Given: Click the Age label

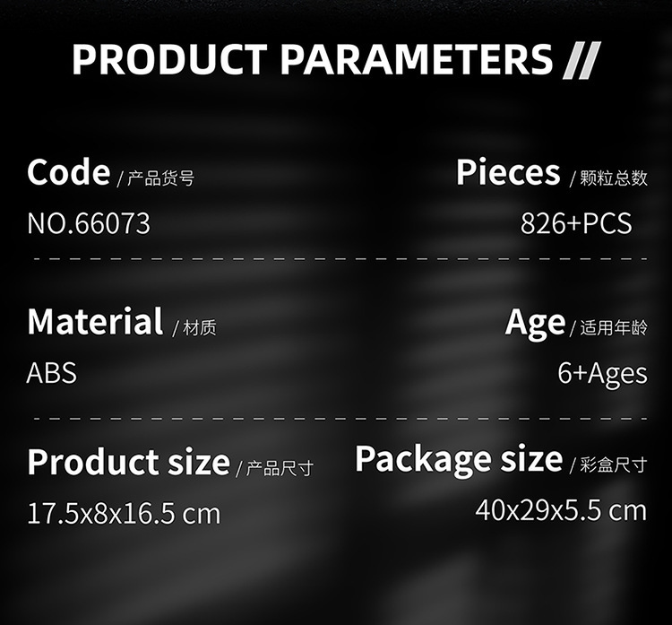Looking at the screenshot, I should (535, 322).
